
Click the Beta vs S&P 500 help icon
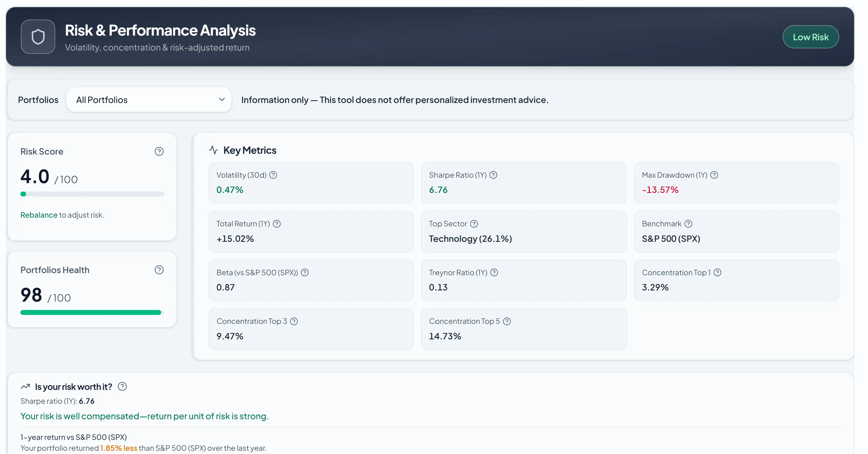(305, 273)
